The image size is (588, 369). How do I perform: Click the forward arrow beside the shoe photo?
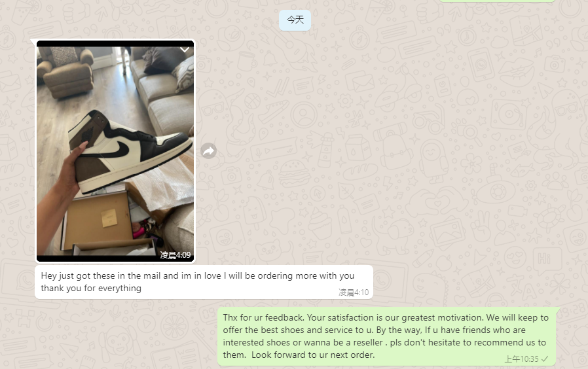tap(208, 151)
